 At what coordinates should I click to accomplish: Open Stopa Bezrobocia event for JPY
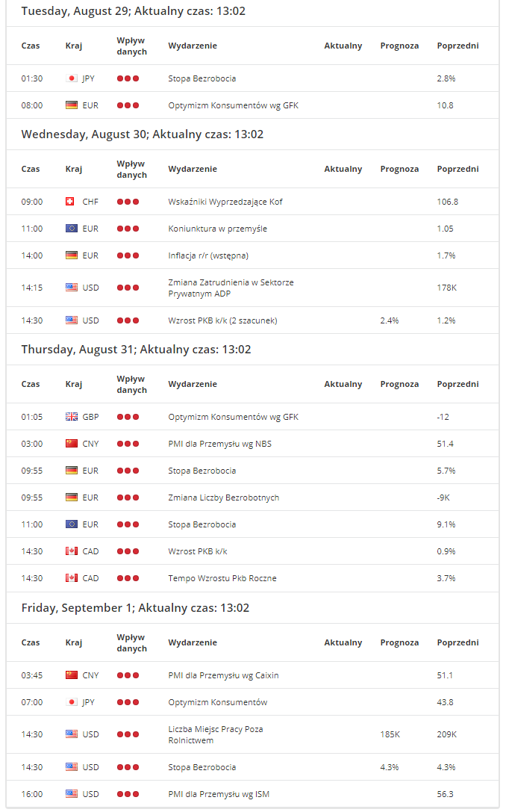(x=202, y=78)
